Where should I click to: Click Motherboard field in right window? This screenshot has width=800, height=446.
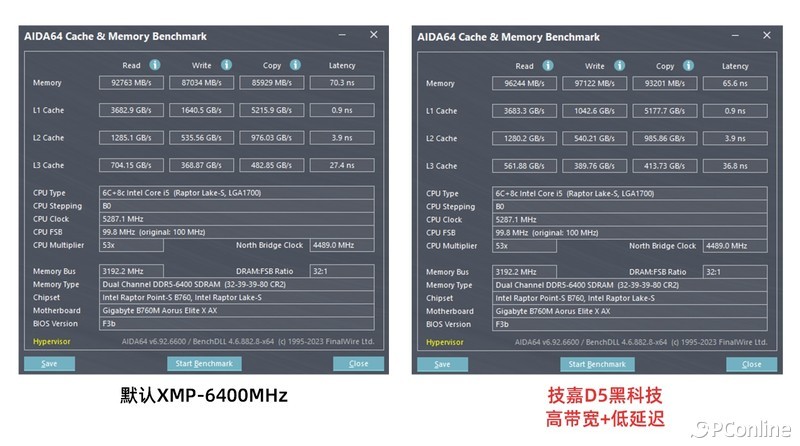(630, 311)
